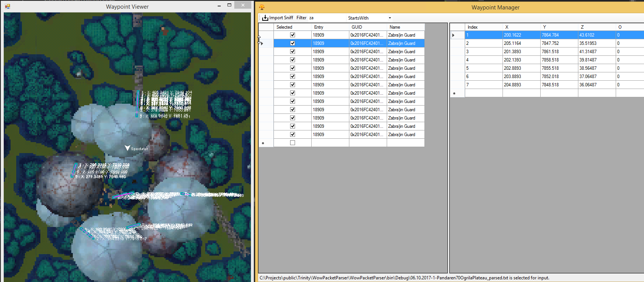Sort by the GUID column header
The image size is (644, 282).
[368, 27]
